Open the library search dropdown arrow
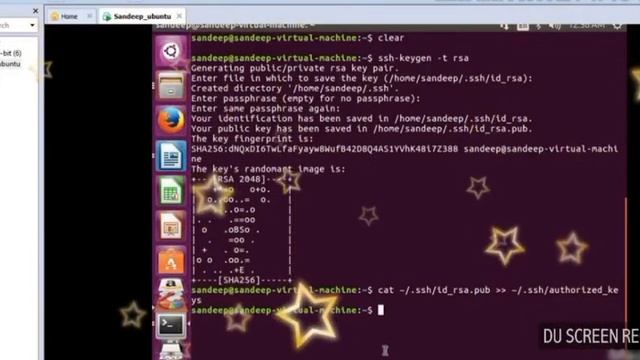 pos(32,26)
